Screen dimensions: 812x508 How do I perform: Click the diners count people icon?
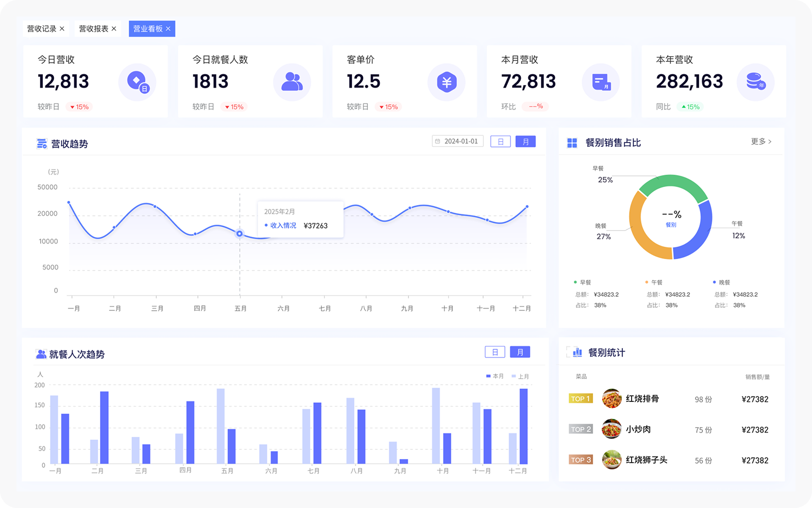(x=292, y=82)
